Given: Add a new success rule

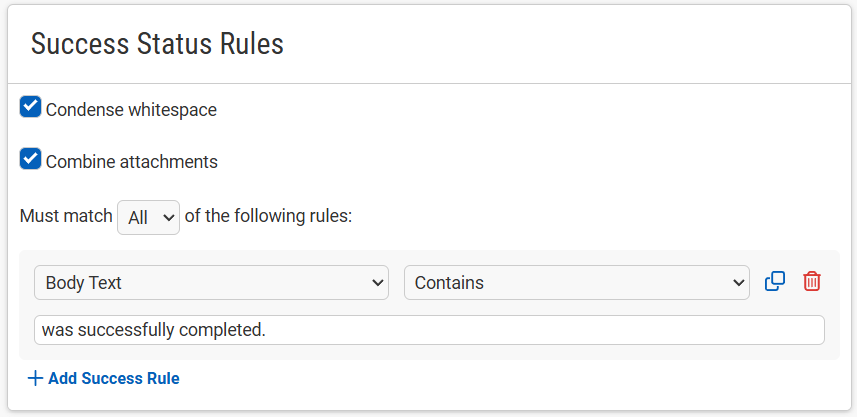Looking at the screenshot, I should click(x=103, y=378).
